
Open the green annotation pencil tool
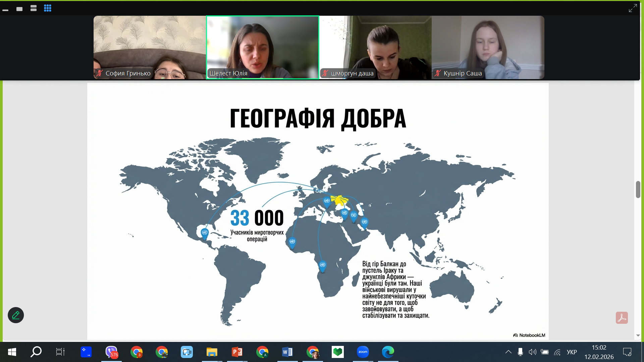click(x=16, y=315)
